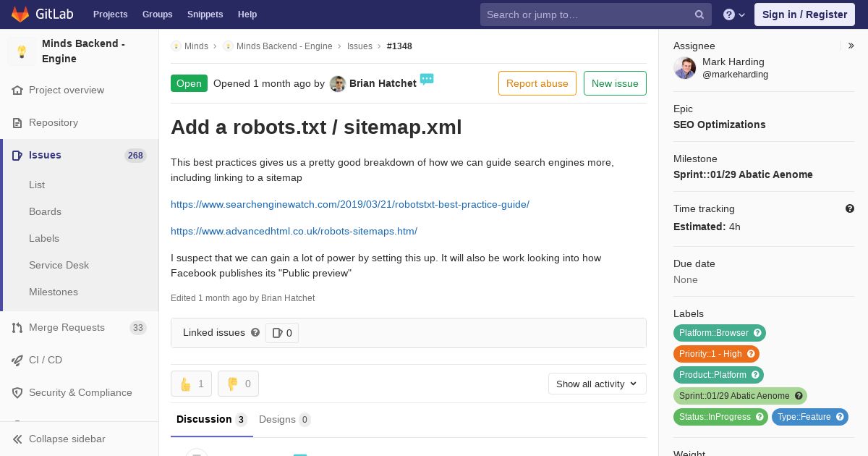
Task: Click help icon on Sprint::01/29 Abatic Aenome label
Action: point(799,396)
